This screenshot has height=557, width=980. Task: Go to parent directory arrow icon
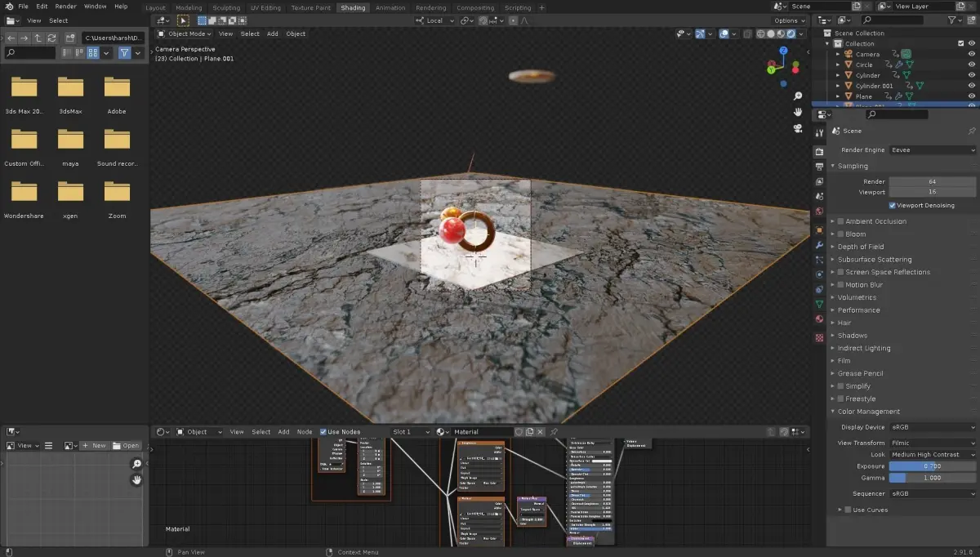coord(38,38)
